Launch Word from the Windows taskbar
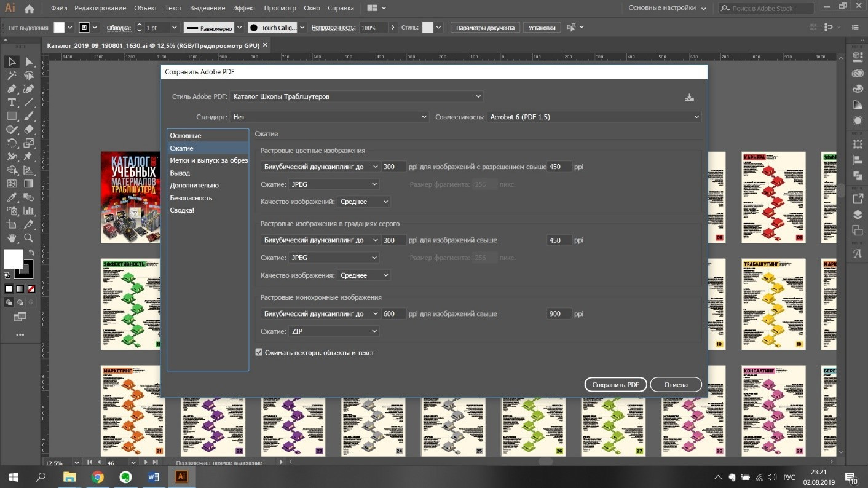Screen dimensions: 868x488 153,477
